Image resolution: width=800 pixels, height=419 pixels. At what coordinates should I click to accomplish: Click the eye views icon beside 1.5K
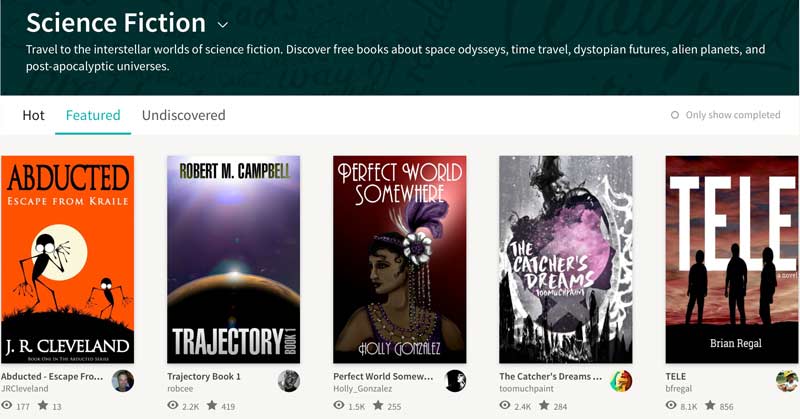coord(339,405)
